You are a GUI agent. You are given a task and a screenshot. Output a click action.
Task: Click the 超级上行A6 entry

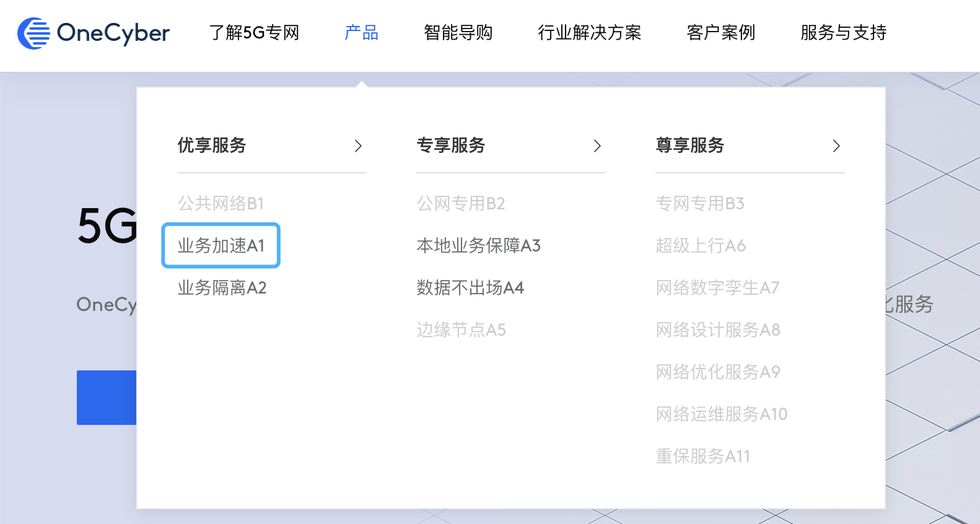(700, 246)
